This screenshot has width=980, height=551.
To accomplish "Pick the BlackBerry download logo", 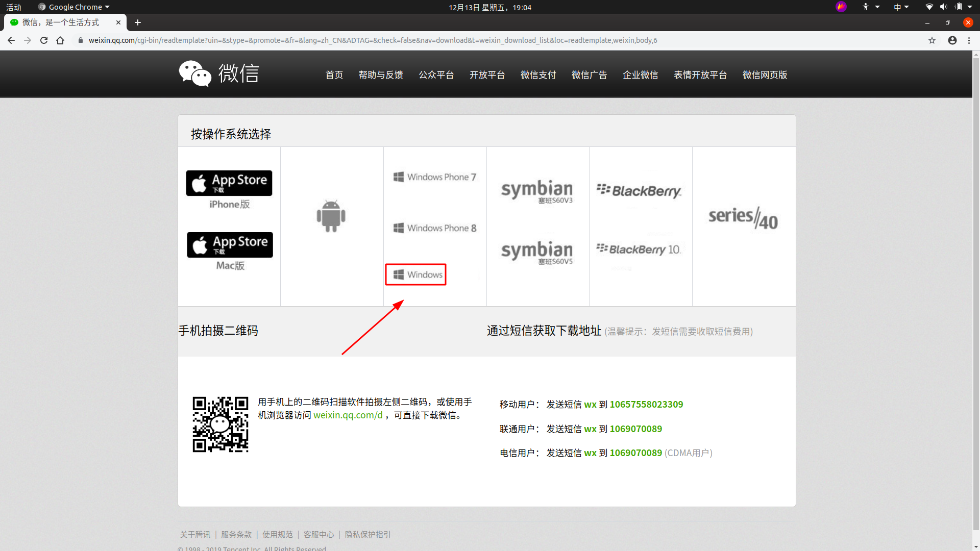I will point(639,191).
